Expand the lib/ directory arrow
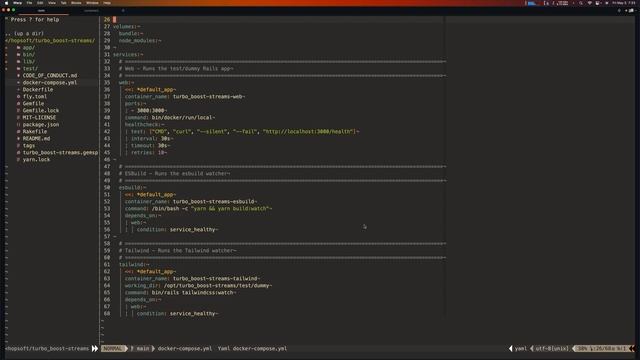 [x=6, y=61]
